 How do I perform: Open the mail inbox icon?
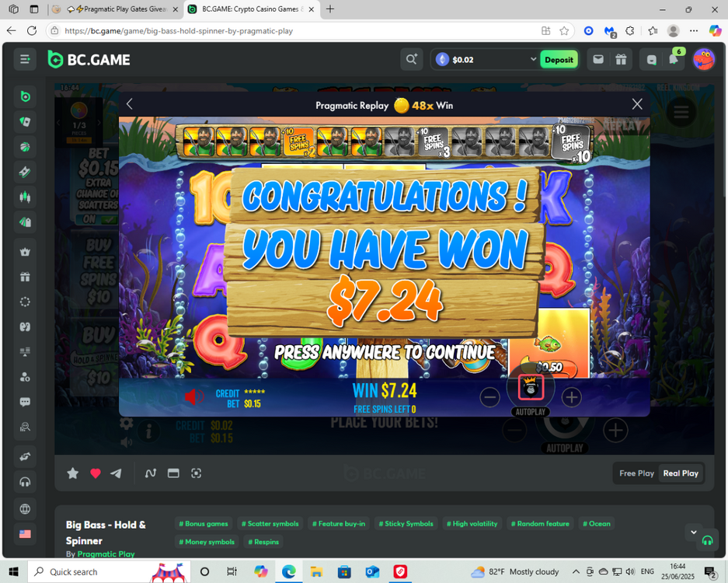(x=598, y=60)
